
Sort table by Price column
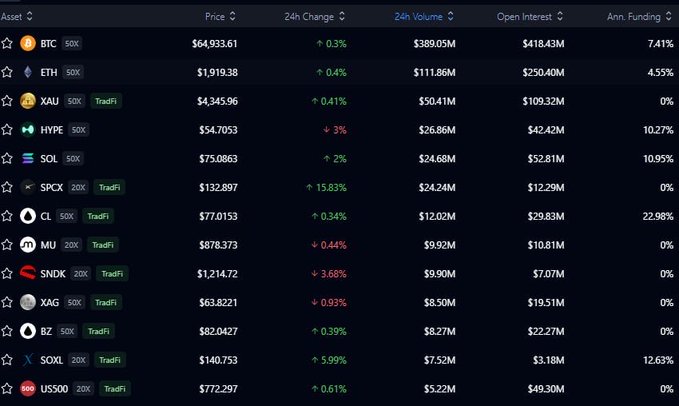pos(220,16)
